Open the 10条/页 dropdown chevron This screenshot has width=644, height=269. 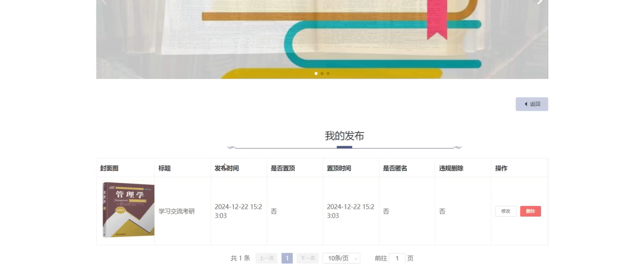coord(355,258)
